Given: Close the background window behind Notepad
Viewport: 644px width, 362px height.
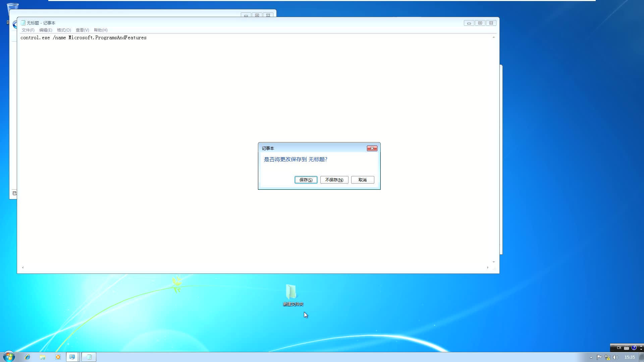Looking at the screenshot, I should click(x=268, y=15).
